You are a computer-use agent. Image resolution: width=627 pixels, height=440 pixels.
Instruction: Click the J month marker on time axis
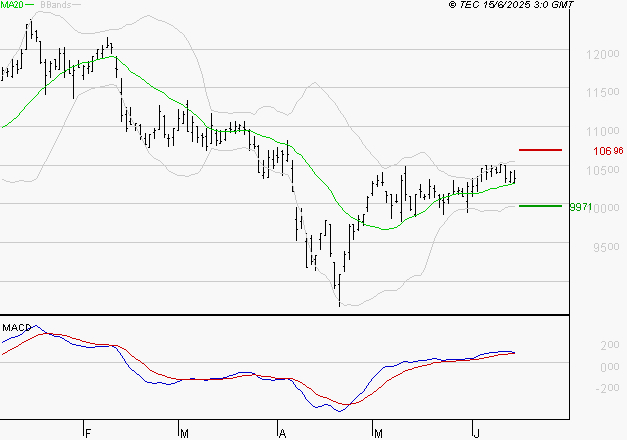[476, 434]
